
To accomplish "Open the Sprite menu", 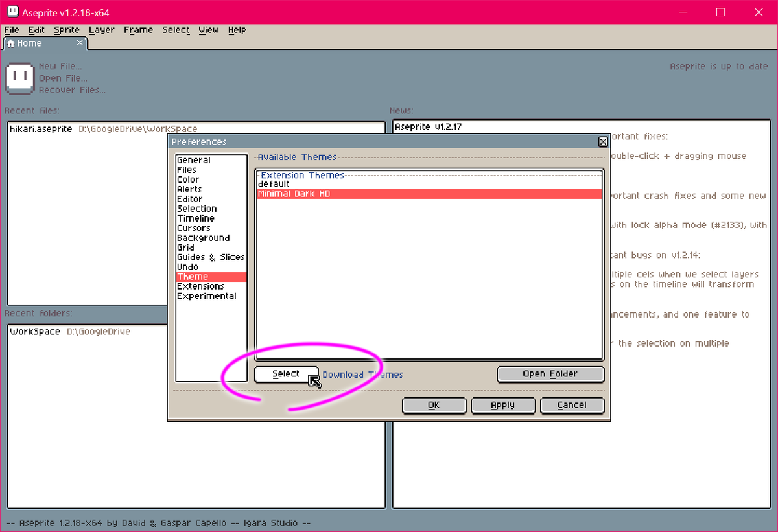I will 66,29.
